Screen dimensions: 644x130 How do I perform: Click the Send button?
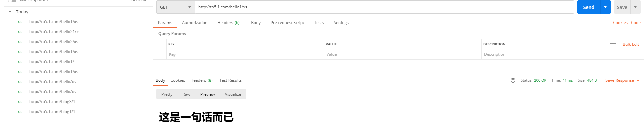tap(589, 7)
